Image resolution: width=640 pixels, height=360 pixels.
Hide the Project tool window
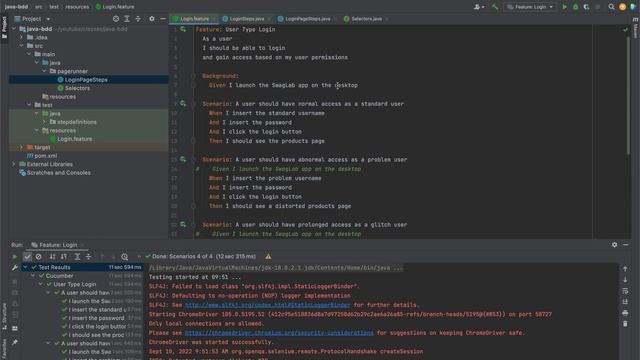tap(163, 19)
